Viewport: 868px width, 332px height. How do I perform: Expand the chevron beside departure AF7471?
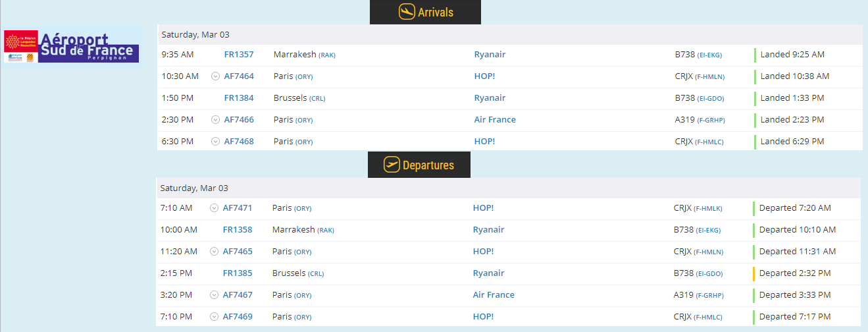214,208
